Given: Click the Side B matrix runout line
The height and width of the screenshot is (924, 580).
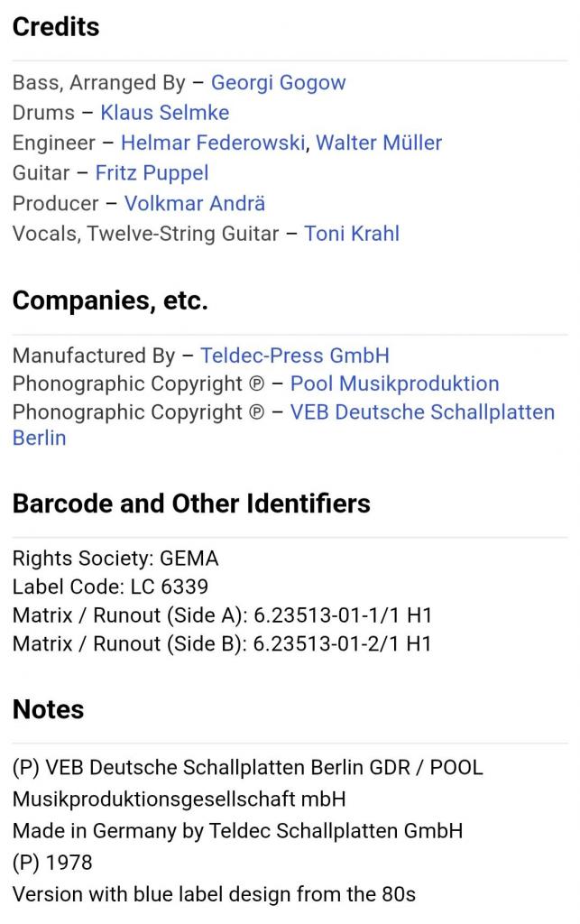Looking at the screenshot, I should tap(222, 644).
